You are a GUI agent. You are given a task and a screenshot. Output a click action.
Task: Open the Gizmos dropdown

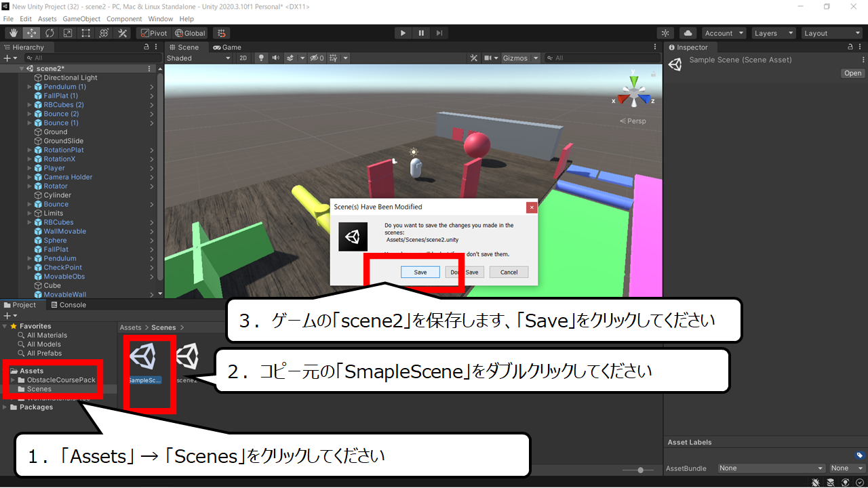[x=520, y=58]
